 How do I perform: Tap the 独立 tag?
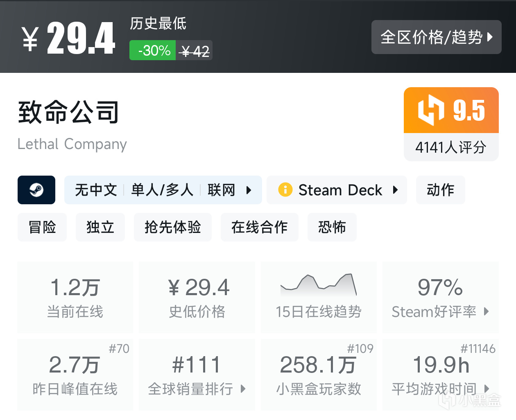100,227
